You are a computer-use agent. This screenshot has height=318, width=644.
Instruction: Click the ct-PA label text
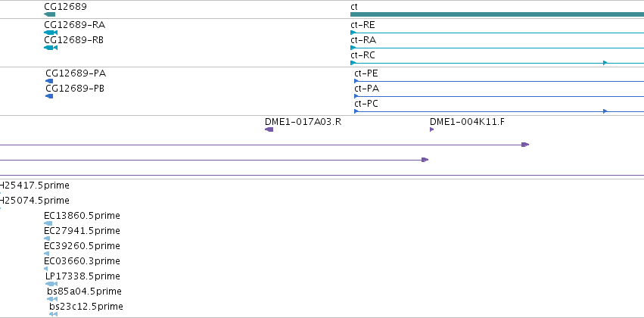click(x=367, y=89)
